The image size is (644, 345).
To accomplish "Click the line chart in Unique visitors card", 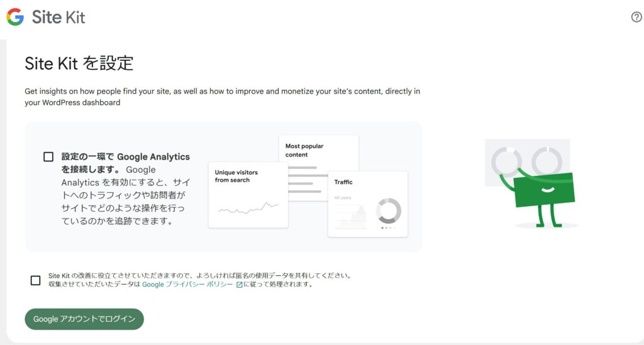I will click(x=248, y=208).
